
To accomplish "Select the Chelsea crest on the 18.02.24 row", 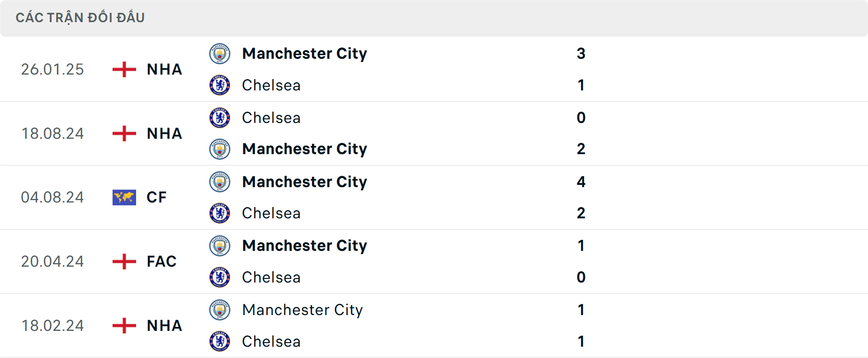I will [x=220, y=342].
